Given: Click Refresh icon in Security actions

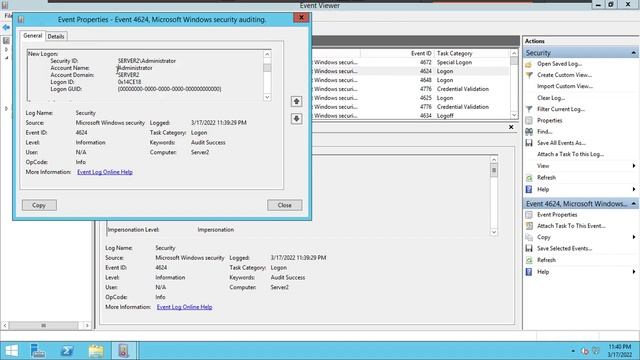Looking at the screenshot, I should (x=529, y=178).
